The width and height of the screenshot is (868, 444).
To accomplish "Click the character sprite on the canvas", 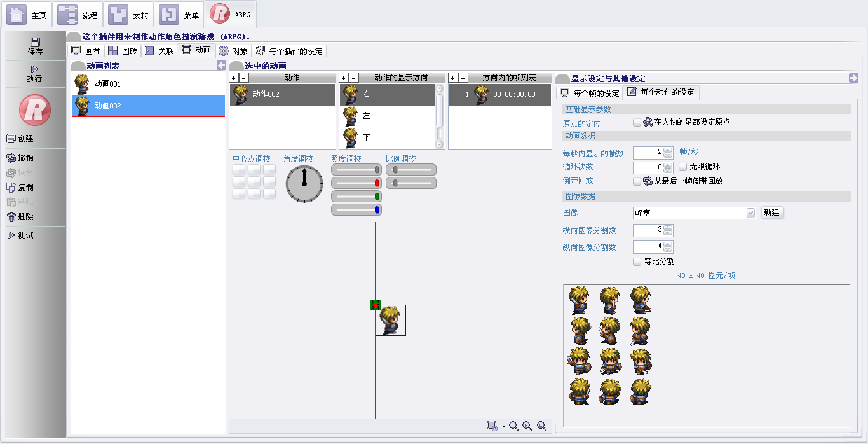I will [x=390, y=320].
